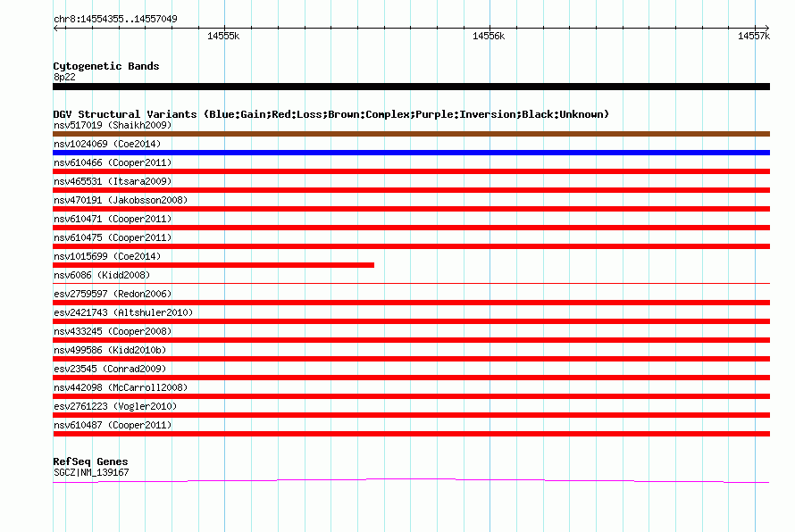The height and width of the screenshot is (532, 795).
Task: Open the esv23545 (Conrad2009) label
Action: pyautogui.click(x=110, y=369)
